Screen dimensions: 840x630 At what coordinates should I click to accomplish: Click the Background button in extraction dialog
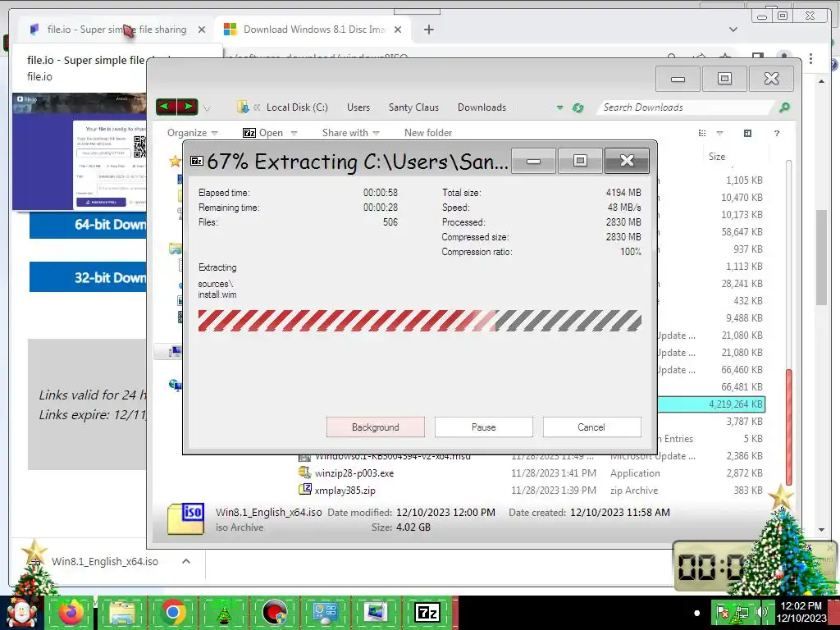coord(375,427)
